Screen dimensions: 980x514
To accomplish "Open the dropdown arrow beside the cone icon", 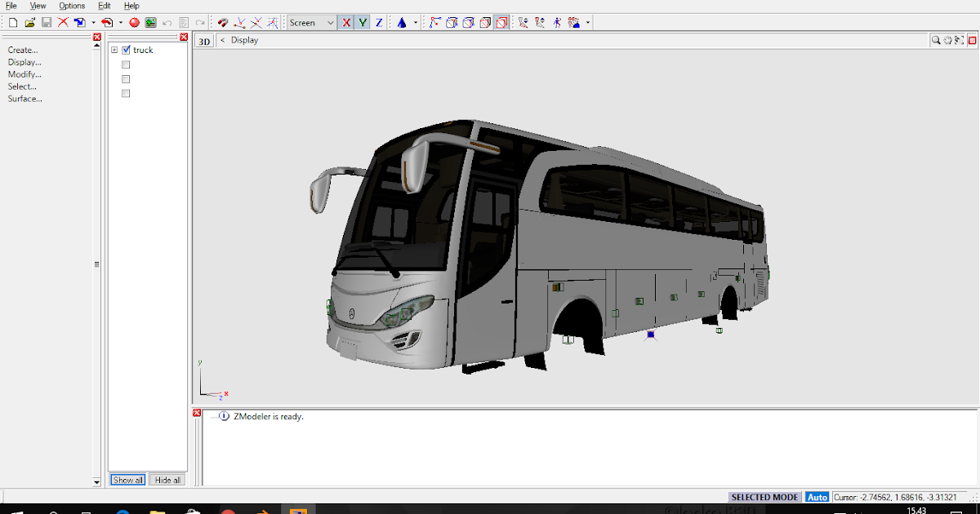I will coord(416,22).
